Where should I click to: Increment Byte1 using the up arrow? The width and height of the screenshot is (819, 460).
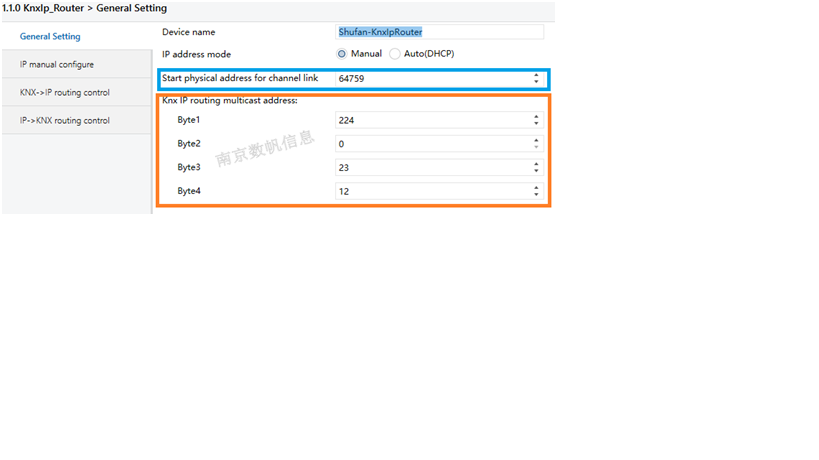click(x=537, y=116)
